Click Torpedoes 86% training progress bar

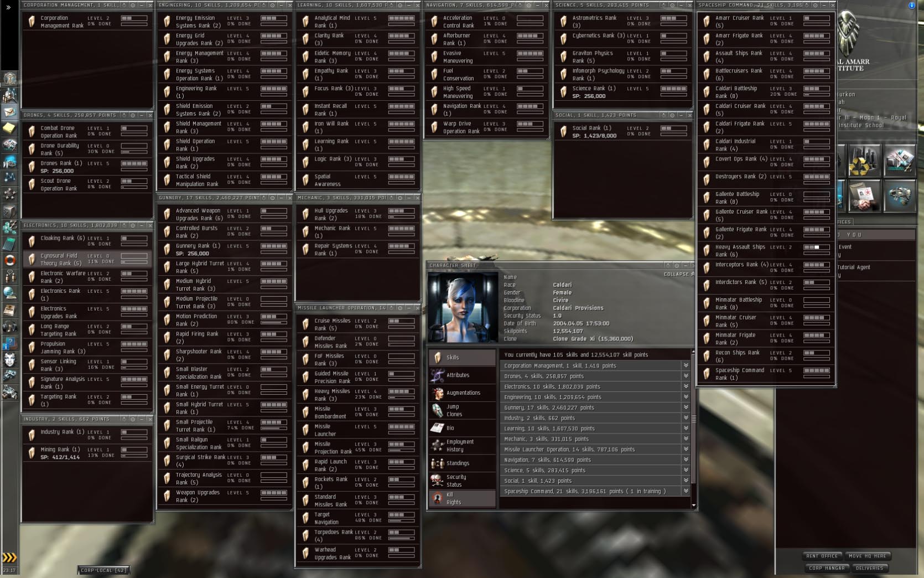tap(401, 539)
